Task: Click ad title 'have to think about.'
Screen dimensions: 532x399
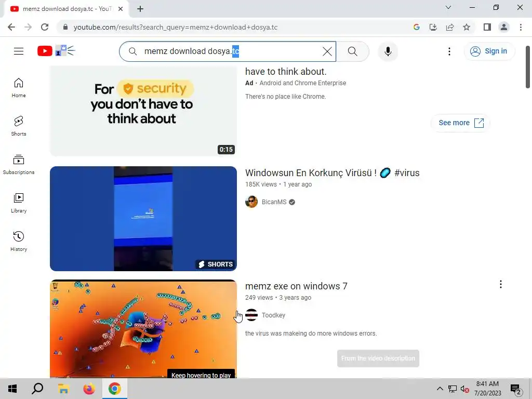Action: click(x=286, y=72)
